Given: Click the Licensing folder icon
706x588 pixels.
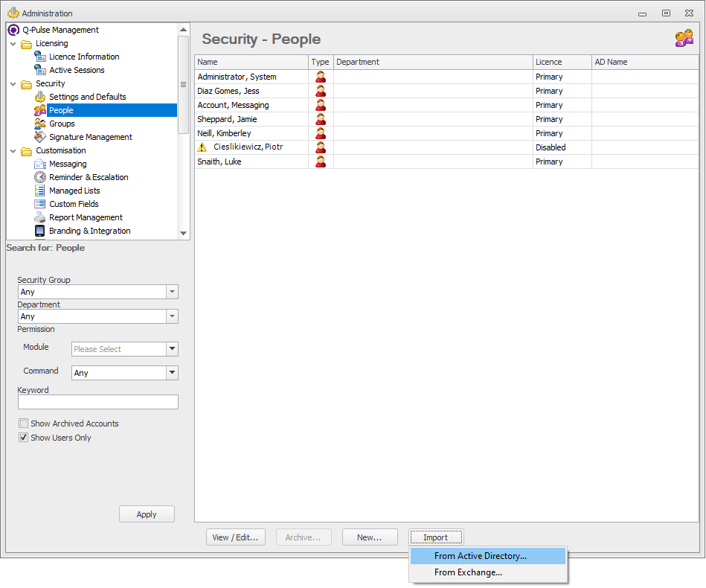Looking at the screenshot, I should pyautogui.click(x=27, y=44).
